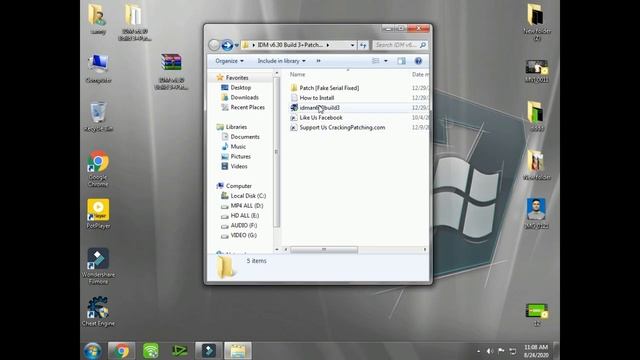The height and width of the screenshot is (360, 640).
Task: Sort by the Date modified column
Action: click(420, 74)
